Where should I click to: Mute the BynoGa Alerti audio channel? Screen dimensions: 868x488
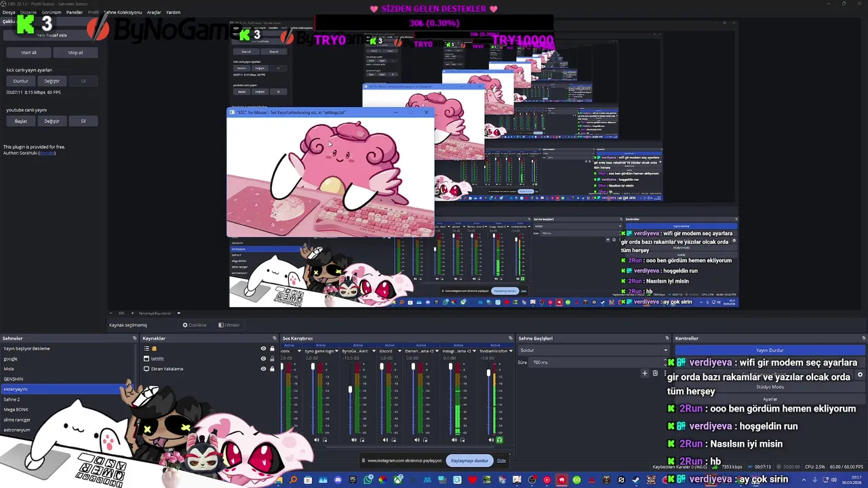[x=354, y=440]
